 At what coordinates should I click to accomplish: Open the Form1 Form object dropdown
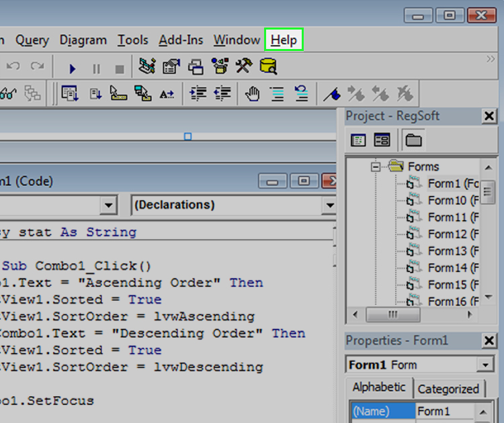[485, 365]
